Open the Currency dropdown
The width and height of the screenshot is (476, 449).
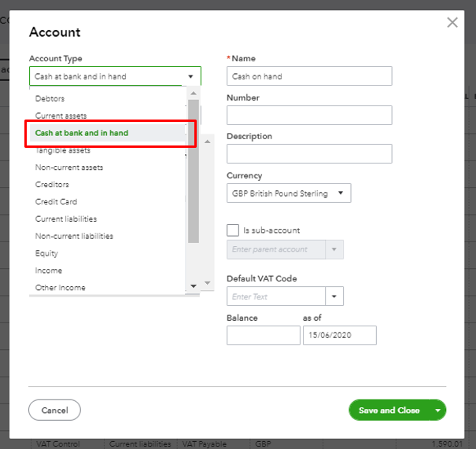click(x=289, y=193)
